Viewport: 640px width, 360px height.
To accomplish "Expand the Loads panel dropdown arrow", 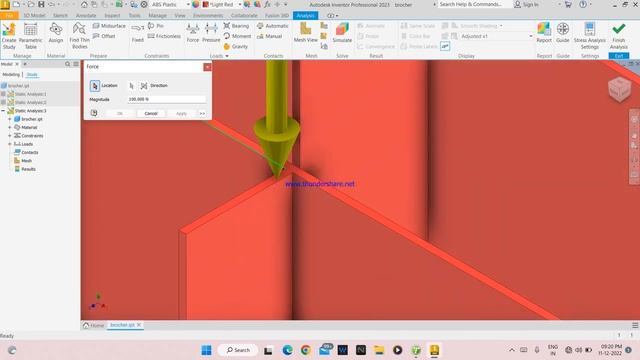I will click(227, 56).
